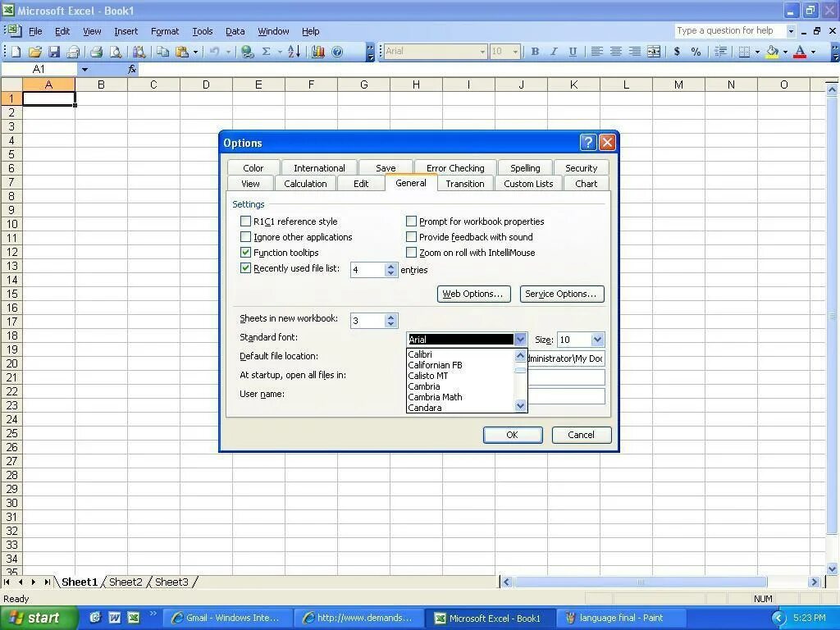Uncheck Recently used file list checkbox
The height and width of the screenshot is (630, 840).
tap(246, 268)
